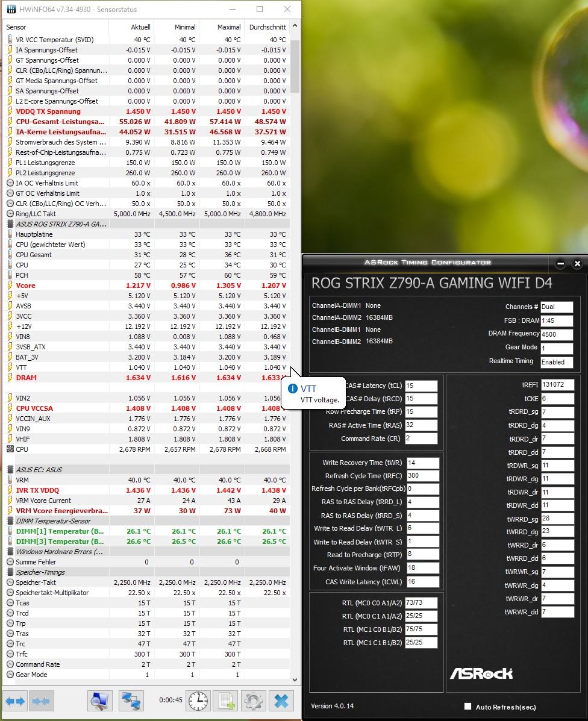Click the CAS Write Latency (tCWL) field
588x721 pixels.
[423, 582]
